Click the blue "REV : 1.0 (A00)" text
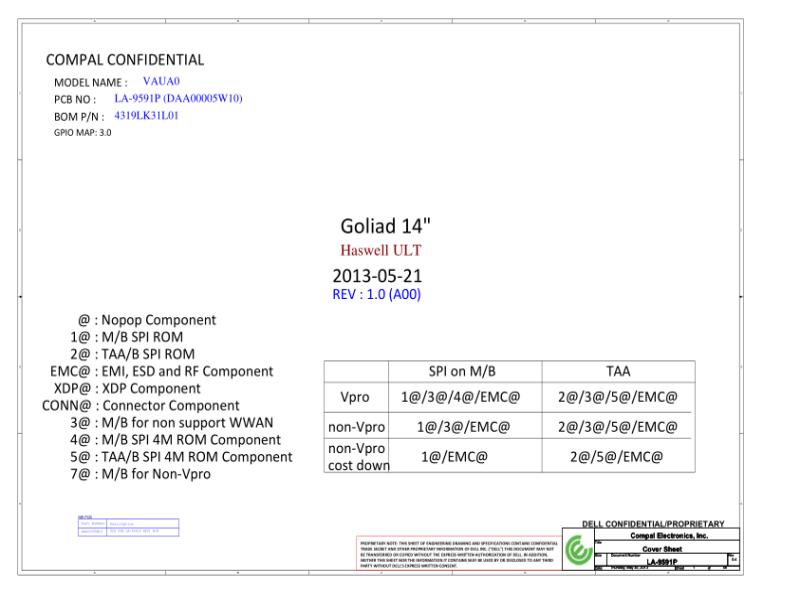Image resolution: width=800 pixels, height=600 pixels. pos(377,294)
